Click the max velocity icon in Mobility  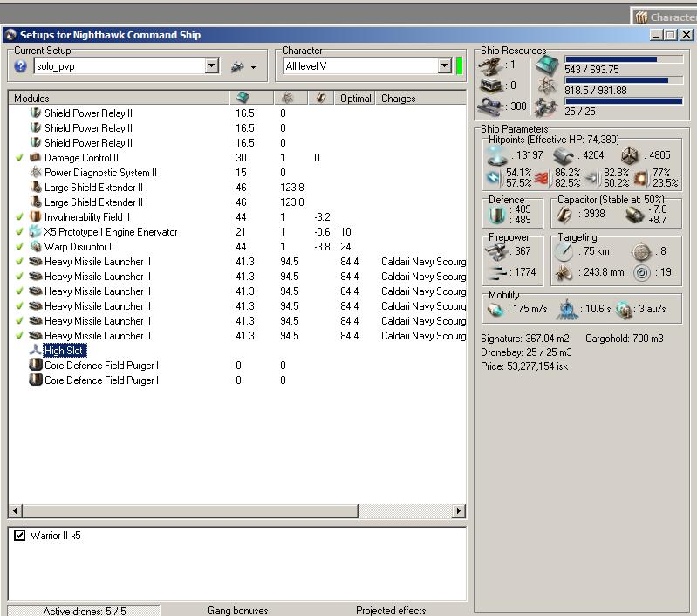[495, 309]
